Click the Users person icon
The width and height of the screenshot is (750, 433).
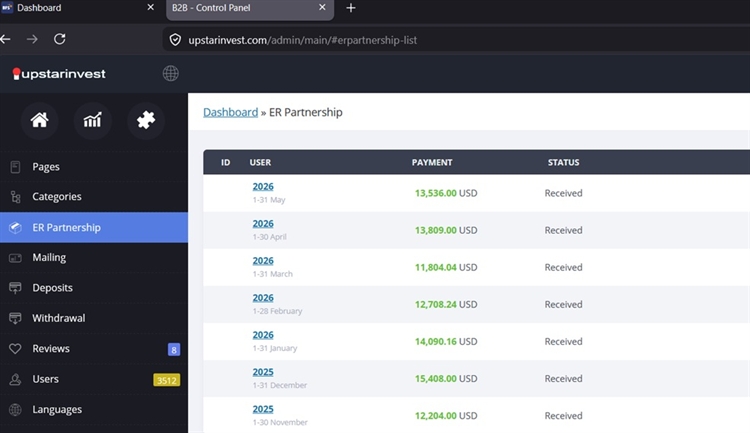[x=15, y=379]
